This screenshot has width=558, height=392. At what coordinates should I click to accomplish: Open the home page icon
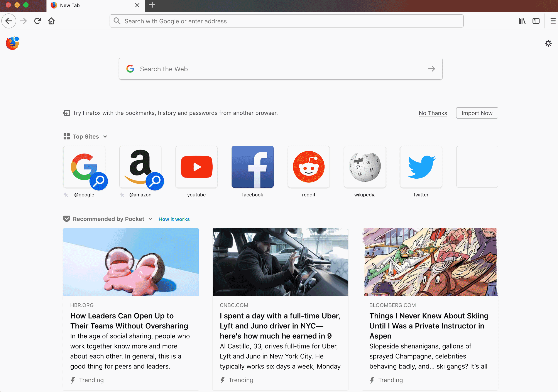[x=51, y=21]
